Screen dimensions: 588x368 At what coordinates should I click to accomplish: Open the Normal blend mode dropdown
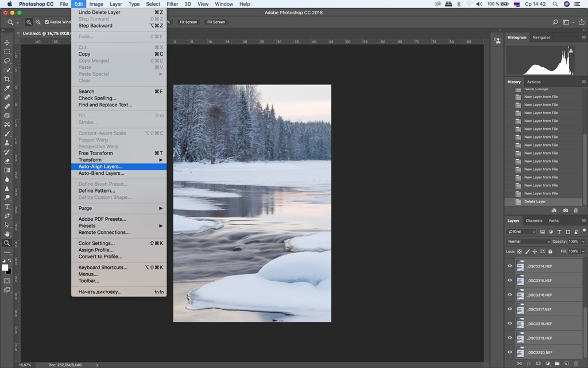[x=528, y=241]
